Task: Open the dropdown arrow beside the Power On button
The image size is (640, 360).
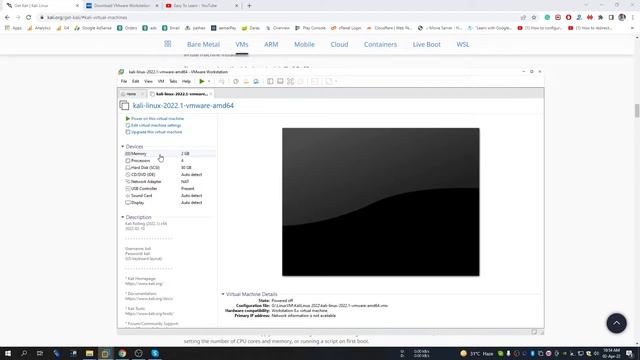Action: pyautogui.click(x=209, y=82)
